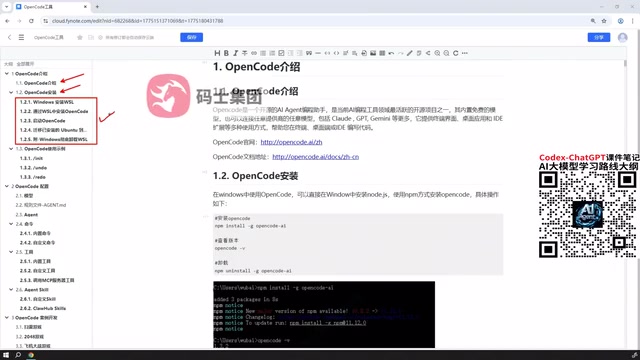Image resolution: width=640 pixels, height=360 pixels.
Task: Select '1.3.3. /redo' in outline
Action: 33,177
